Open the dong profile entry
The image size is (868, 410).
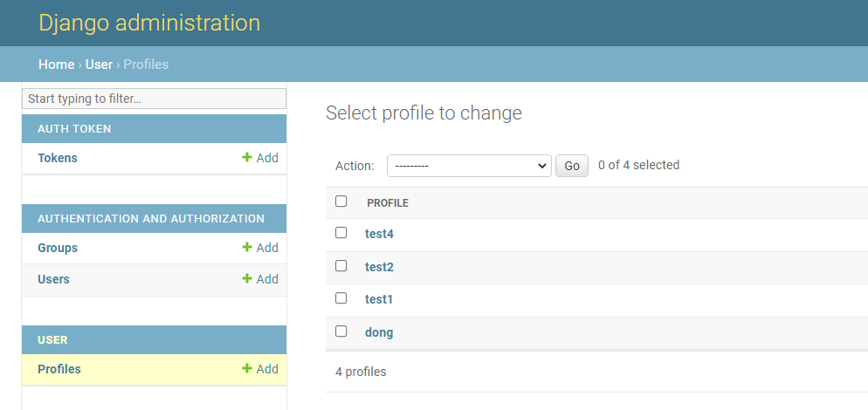point(379,332)
